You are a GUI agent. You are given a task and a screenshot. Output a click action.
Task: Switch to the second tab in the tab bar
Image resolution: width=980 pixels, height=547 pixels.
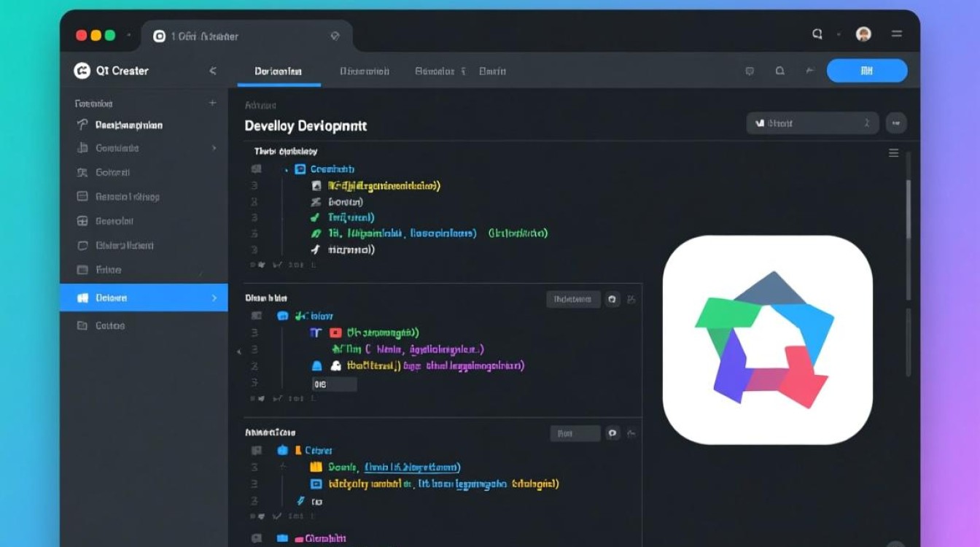click(x=365, y=71)
